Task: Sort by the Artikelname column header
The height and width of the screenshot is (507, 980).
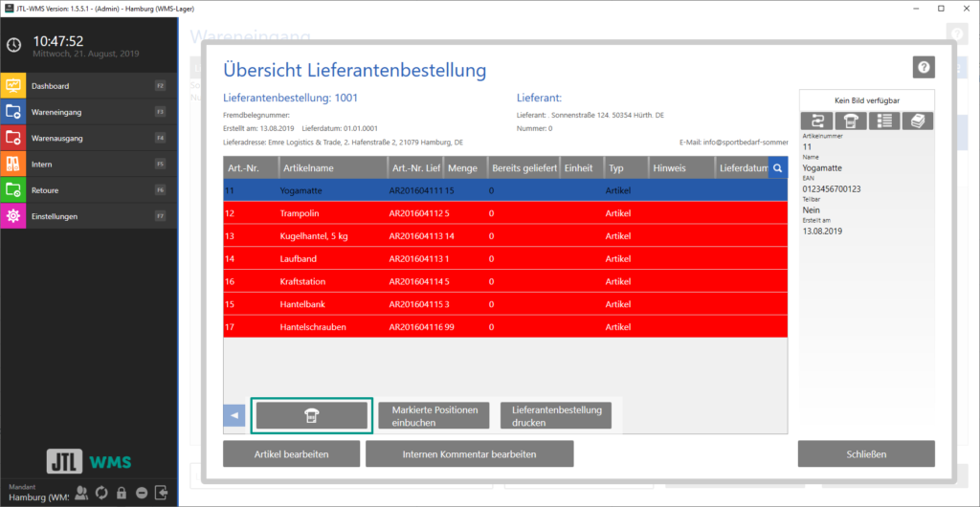Action: click(x=331, y=167)
